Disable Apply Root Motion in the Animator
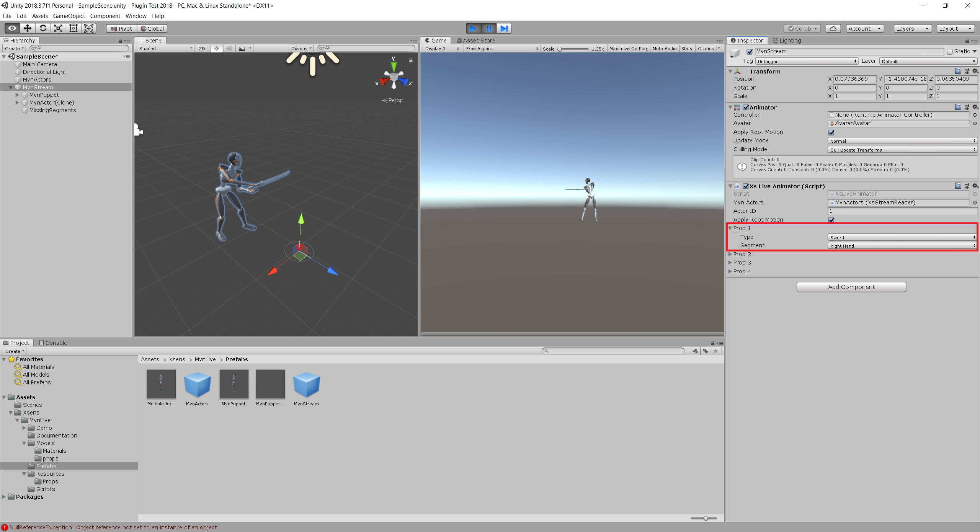Image resolution: width=980 pixels, height=532 pixels. [831, 132]
